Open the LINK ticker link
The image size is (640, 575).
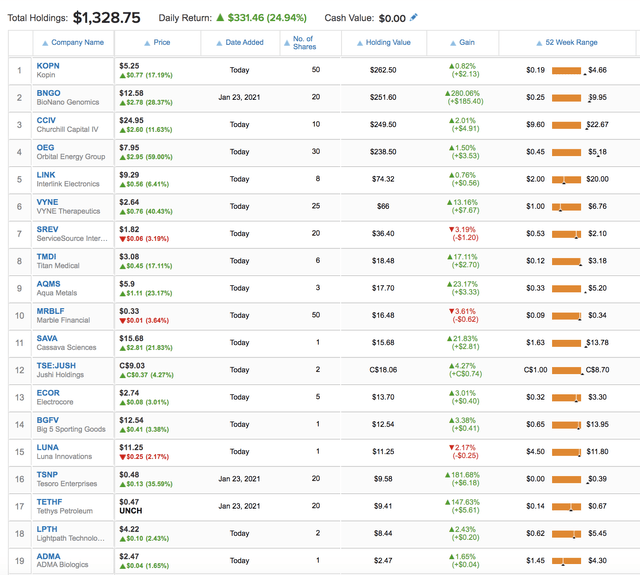click(46, 175)
